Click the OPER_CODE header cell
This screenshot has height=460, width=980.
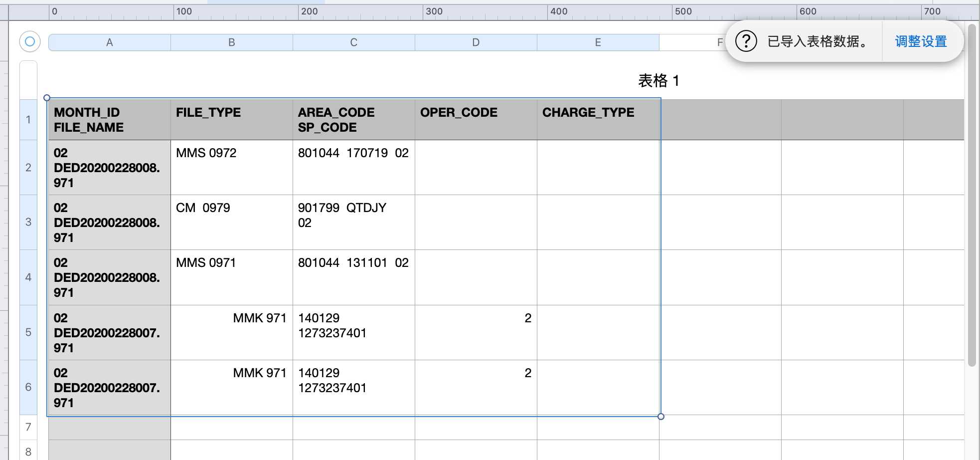(x=476, y=120)
